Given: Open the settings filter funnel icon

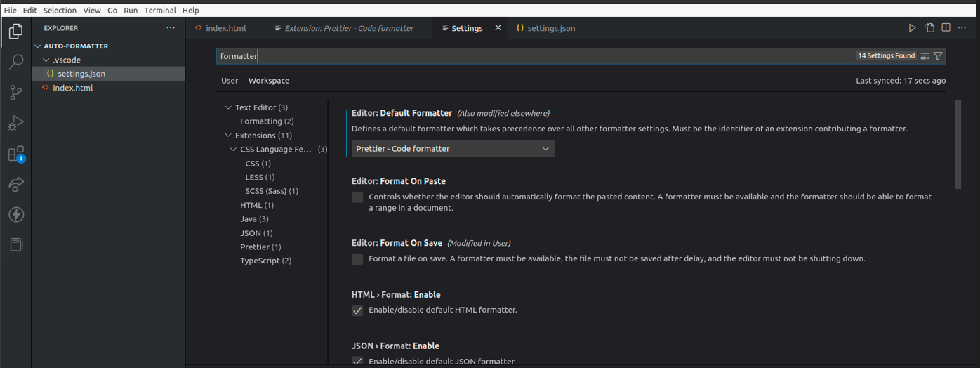Looking at the screenshot, I should pos(938,56).
